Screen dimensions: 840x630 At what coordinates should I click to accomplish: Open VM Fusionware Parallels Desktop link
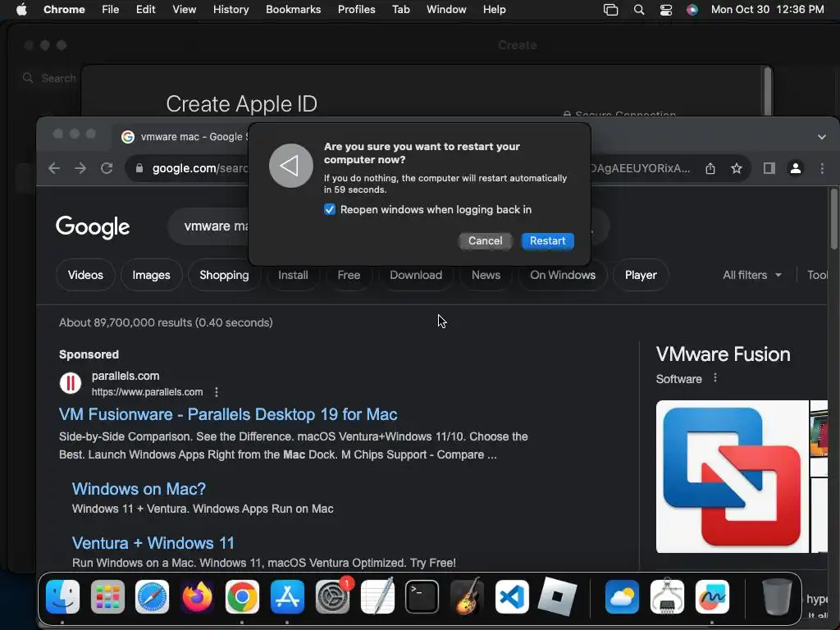pyautogui.click(x=228, y=414)
